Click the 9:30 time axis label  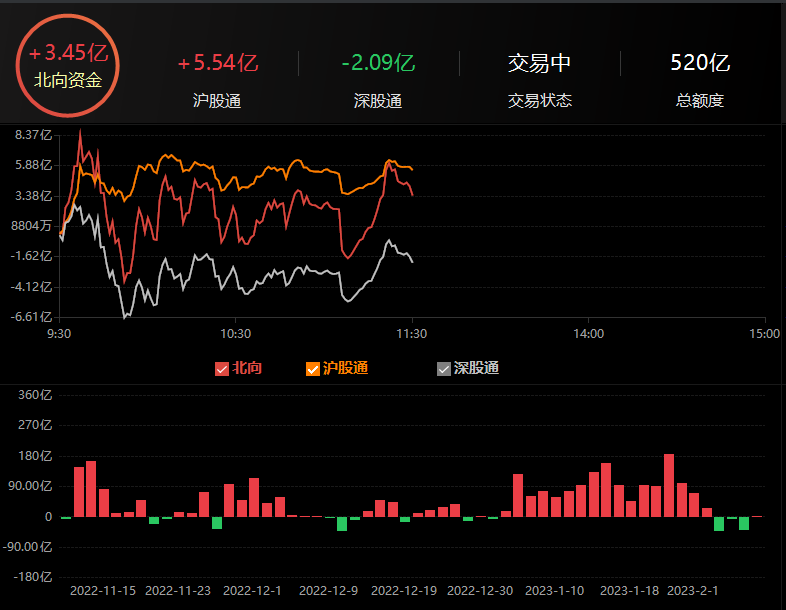pyautogui.click(x=59, y=334)
